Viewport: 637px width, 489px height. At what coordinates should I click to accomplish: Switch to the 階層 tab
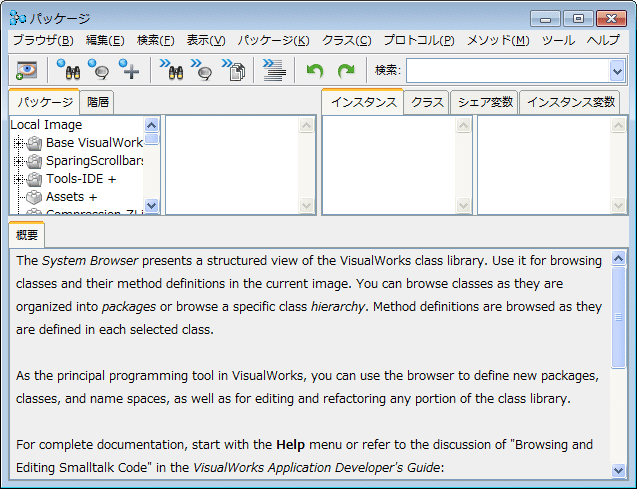click(98, 102)
